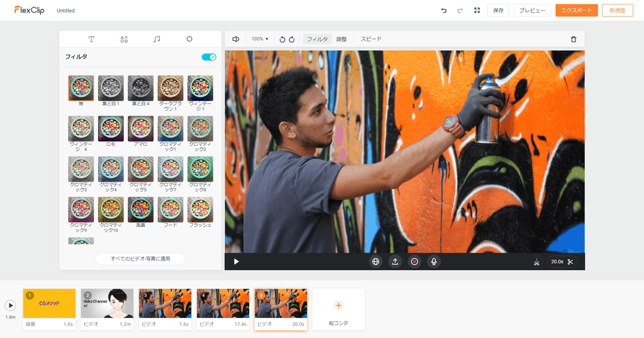644x338 pixels.
Task: Apply the ヴィンテージ 1 filter
Action: pyautogui.click(x=200, y=89)
